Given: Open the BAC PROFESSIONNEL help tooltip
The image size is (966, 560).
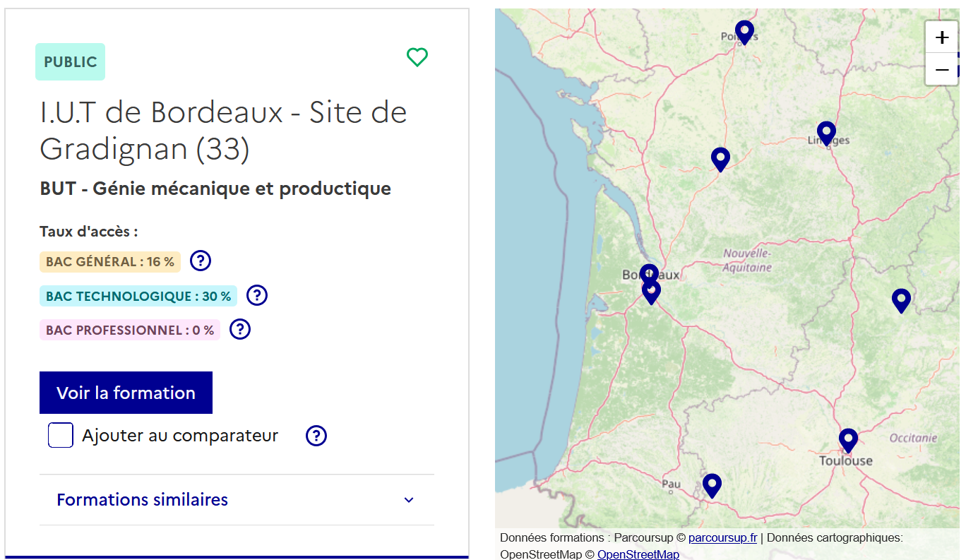Looking at the screenshot, I should (239, 329).
